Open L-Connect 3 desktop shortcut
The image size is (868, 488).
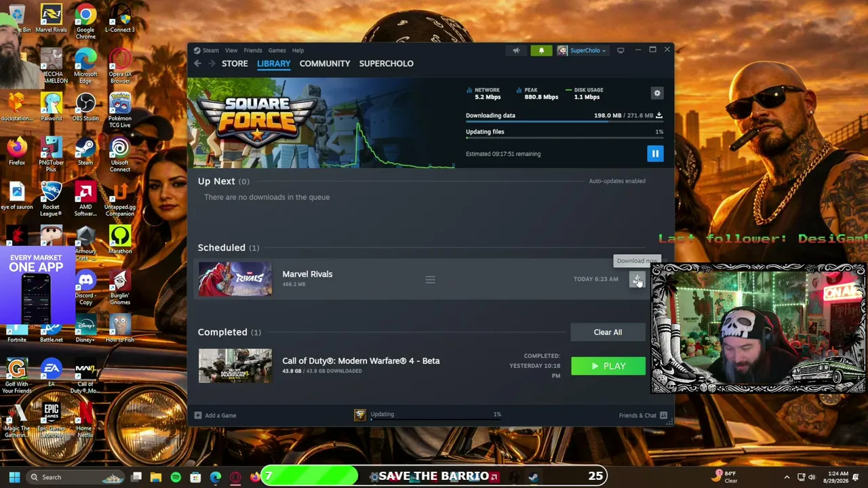click(x=120, y=19)
